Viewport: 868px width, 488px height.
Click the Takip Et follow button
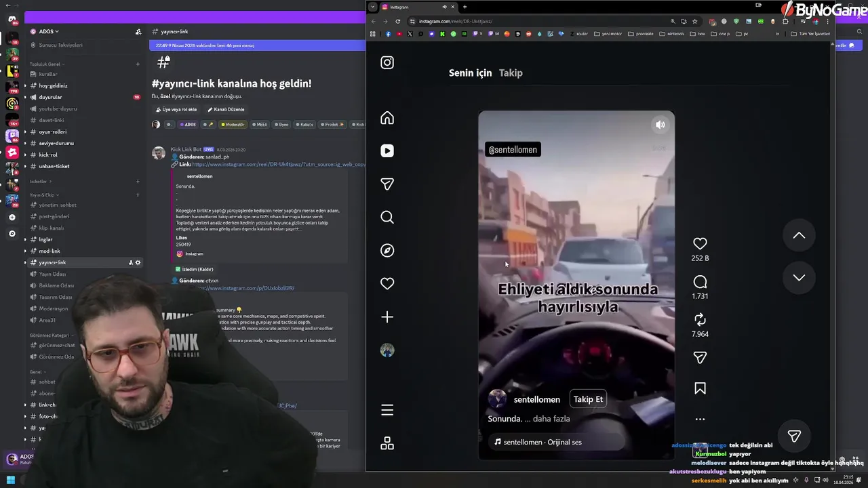click(x=588, y=399)
